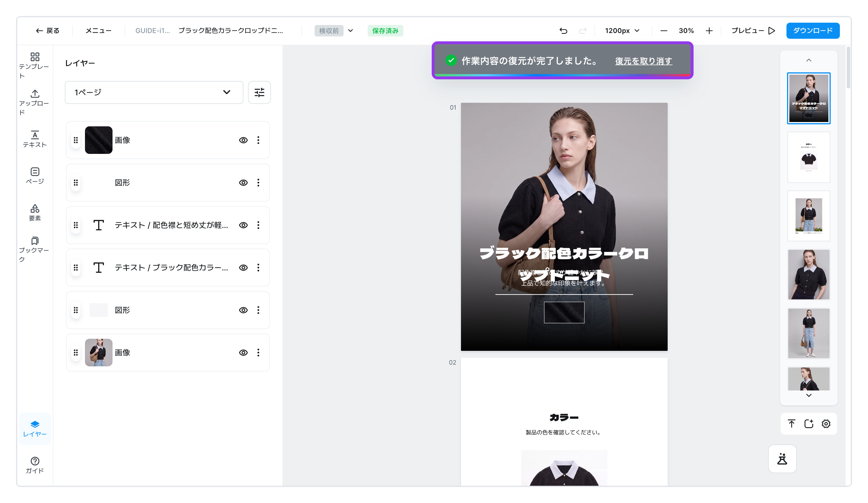Hide the テキスト / 配色襟と短め丈 layer

243,225
